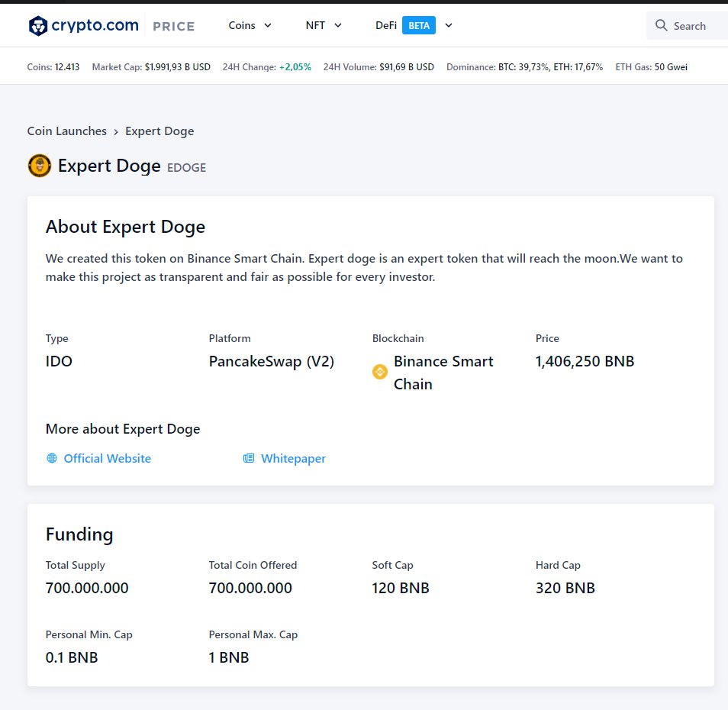Click the 320 BNB hard cap value
The width and height of the screenshot is (728, 710).
(565, 588)
